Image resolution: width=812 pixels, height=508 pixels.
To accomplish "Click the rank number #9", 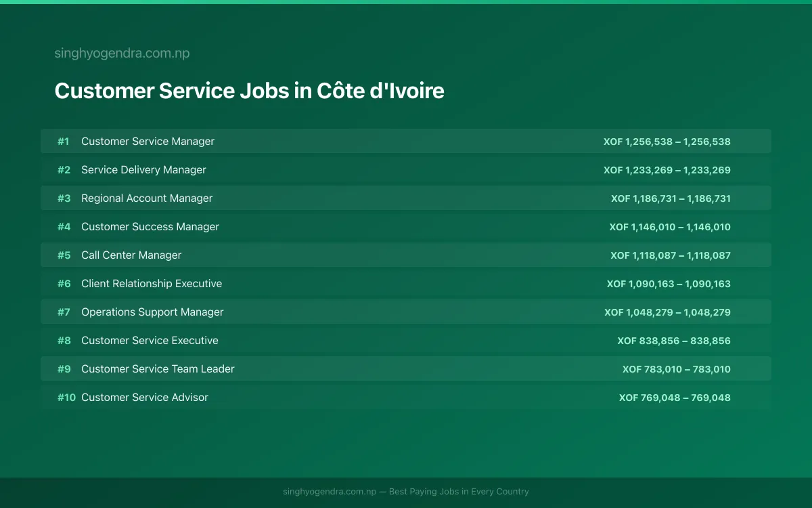I will [x=64, y=369].
